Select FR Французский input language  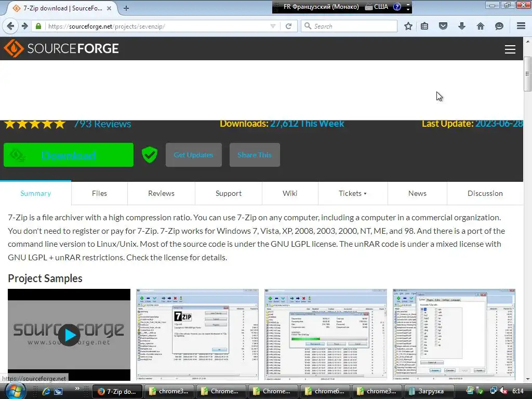[x=321, y=6]
